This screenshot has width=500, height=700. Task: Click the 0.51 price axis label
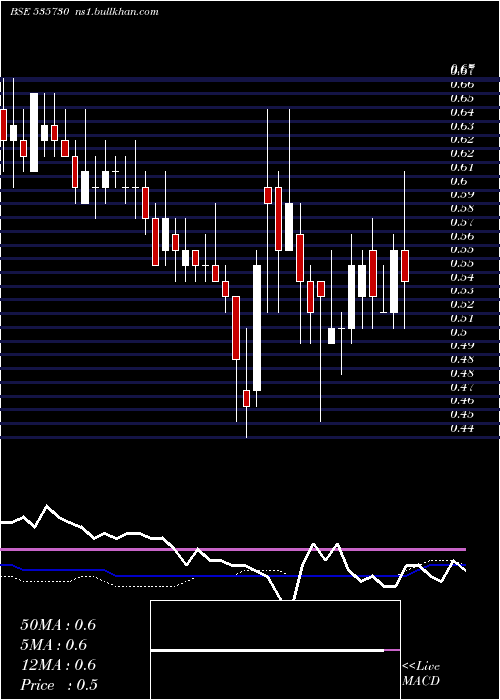coord(462,318)
